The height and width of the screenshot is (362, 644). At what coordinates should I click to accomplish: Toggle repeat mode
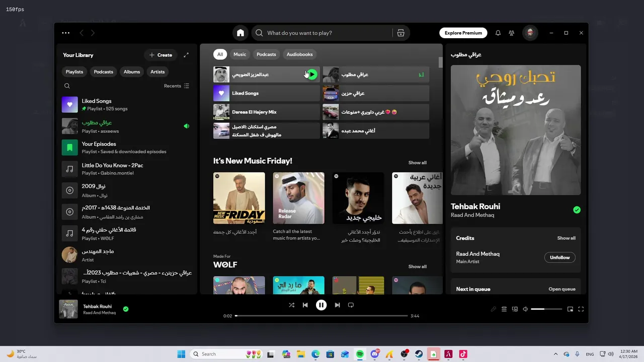coord(351,305)
